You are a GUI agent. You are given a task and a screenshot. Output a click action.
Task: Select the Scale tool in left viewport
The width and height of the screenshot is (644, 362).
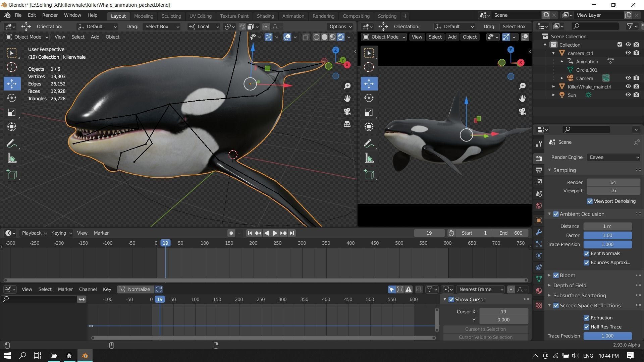[12, 112]
